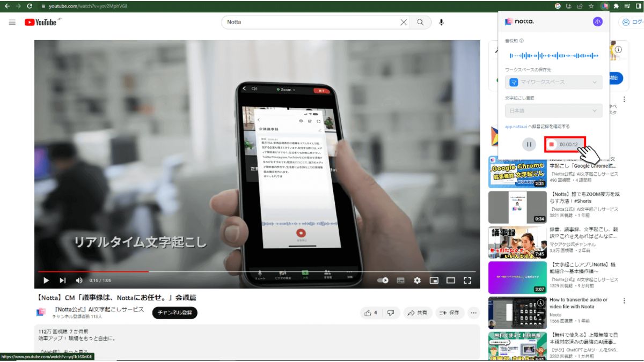The height and width of the screenshot is (362, 644).
Task: Click the ad info icon in the sidebar card
Action: point(618,49)
